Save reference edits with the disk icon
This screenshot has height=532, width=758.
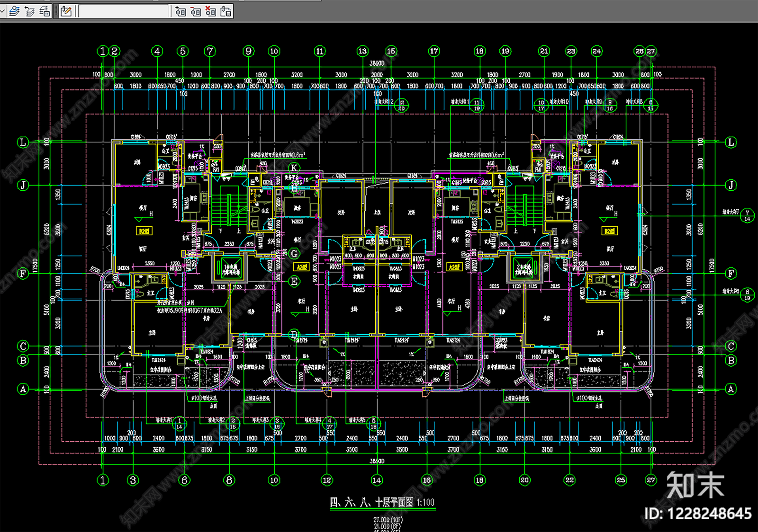[x=226, y=11]
